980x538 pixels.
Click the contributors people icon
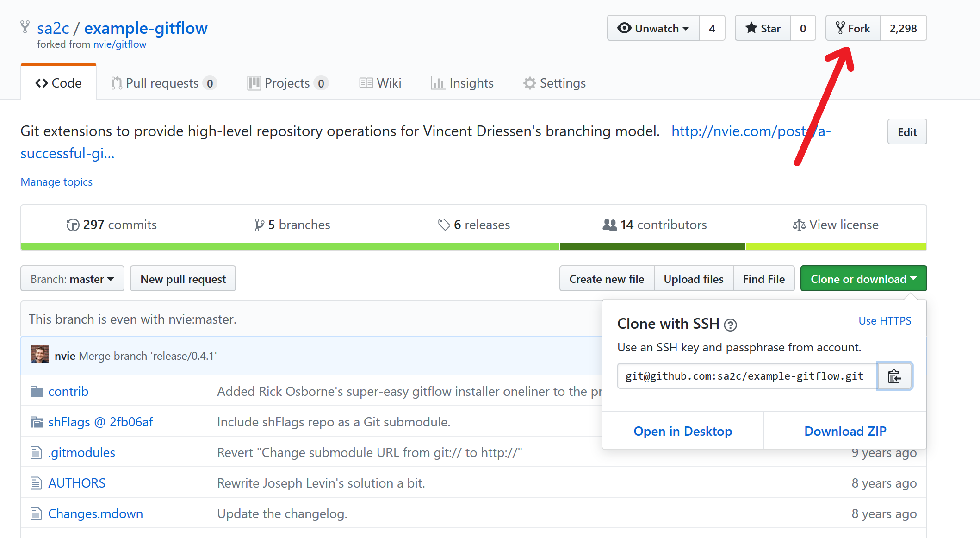click(610, 225)
